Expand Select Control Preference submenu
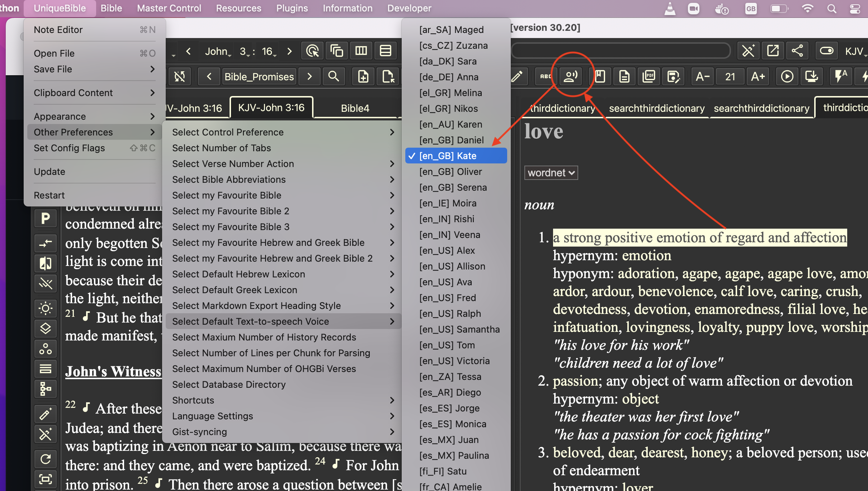Screen dimensions: 868x491 [x=283, y=132]
